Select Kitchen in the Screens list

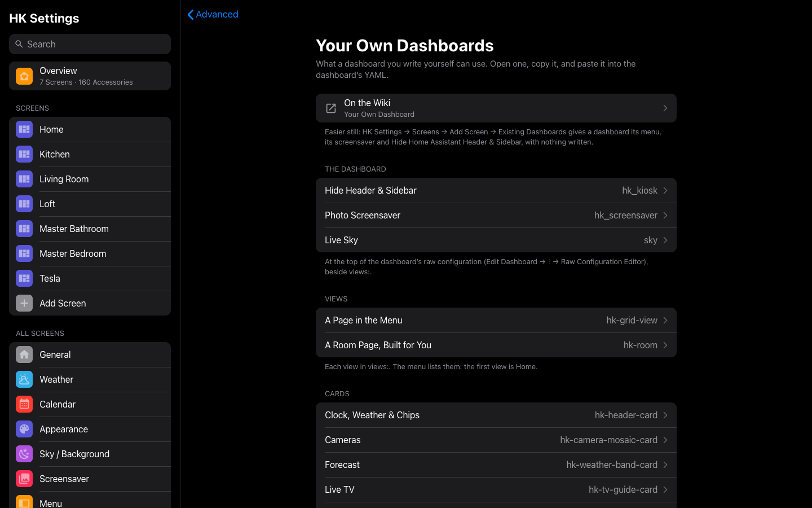point(90,154)
